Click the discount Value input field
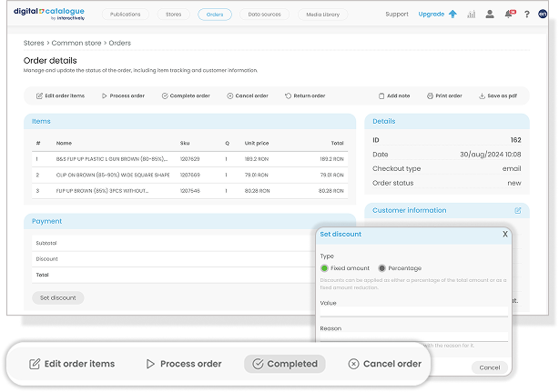This screenshot has height=392, width=559. [x=412, y=312]
